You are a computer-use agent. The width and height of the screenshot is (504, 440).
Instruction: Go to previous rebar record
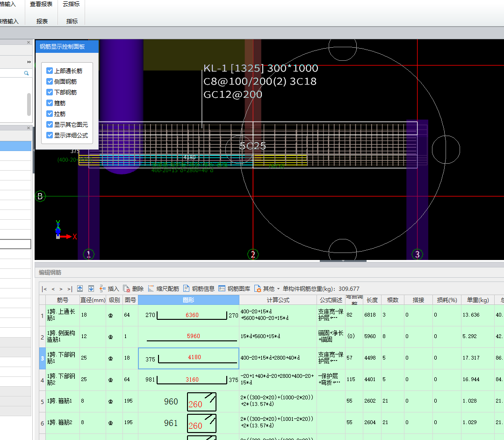click(x=53, y=289)
